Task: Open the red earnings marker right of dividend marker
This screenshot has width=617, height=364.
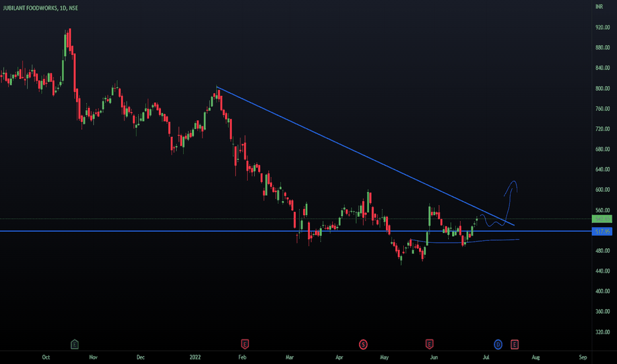Action: (514, 345)
